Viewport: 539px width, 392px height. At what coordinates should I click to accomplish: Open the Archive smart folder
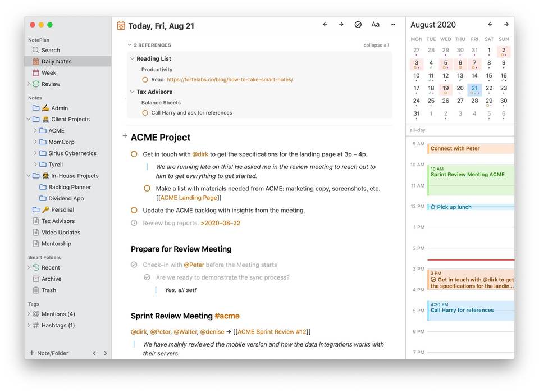tap(51, 279)
